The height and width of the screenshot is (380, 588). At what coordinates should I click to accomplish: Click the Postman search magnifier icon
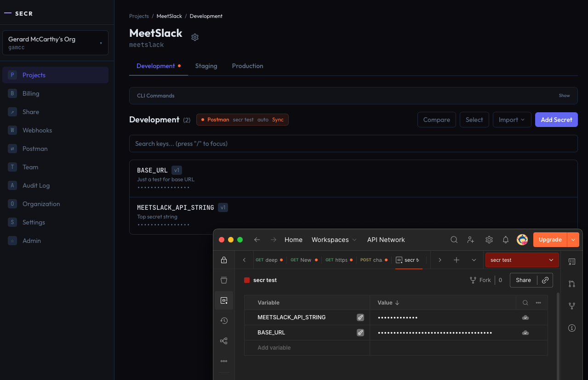(454, 240)
